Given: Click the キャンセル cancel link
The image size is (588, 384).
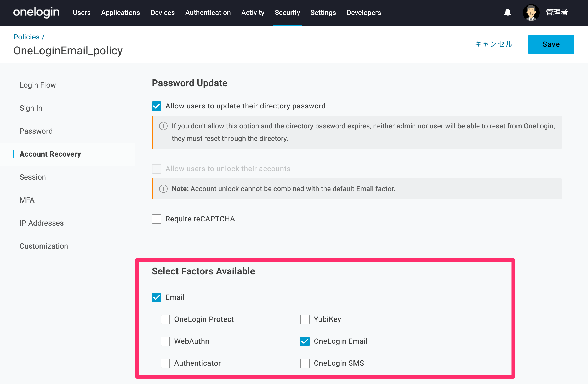Looking at the screenshot, I should click(x=494, y=44).
